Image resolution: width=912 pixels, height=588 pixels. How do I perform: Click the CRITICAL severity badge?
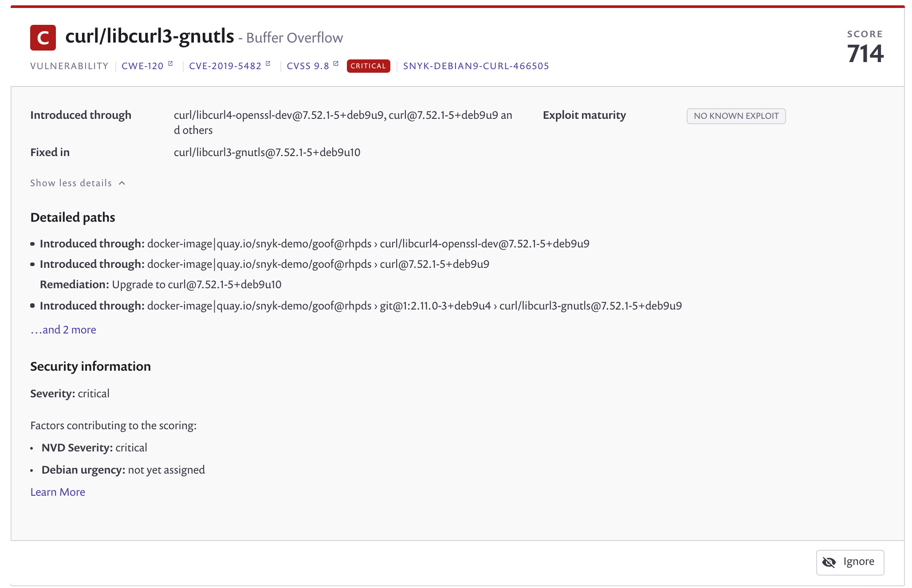[x=368, y=66]
